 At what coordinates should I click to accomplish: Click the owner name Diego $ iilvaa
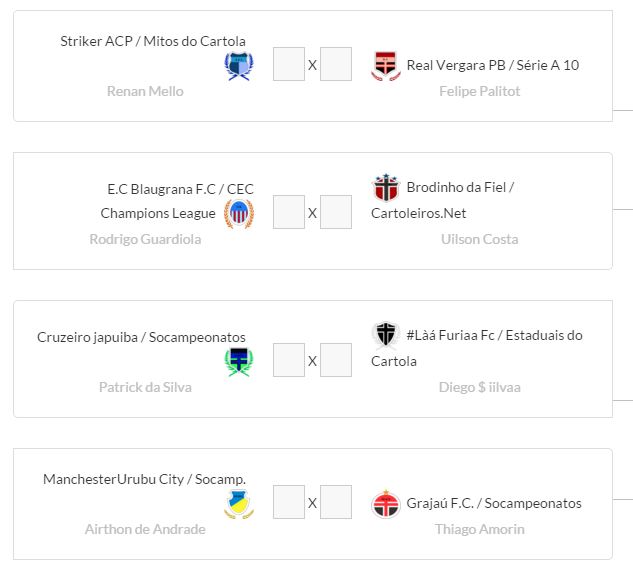[x=479, y=387]
